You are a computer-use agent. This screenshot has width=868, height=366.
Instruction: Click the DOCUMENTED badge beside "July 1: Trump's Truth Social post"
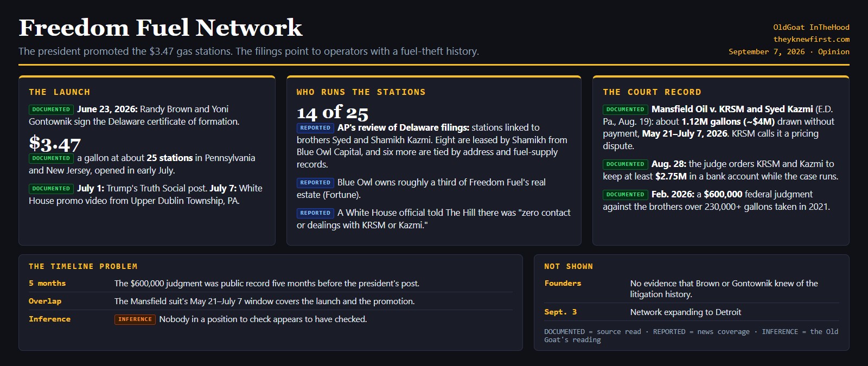click(51, 189)
